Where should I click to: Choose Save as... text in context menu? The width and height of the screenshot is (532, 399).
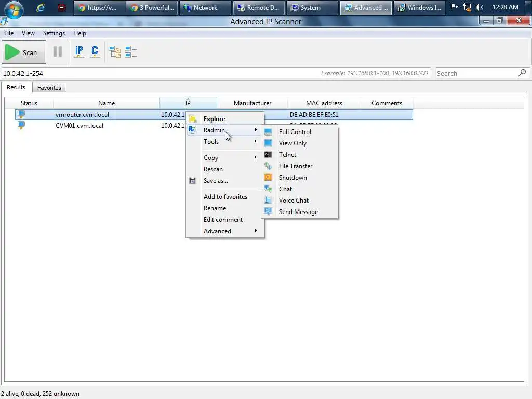coord(216,180)
